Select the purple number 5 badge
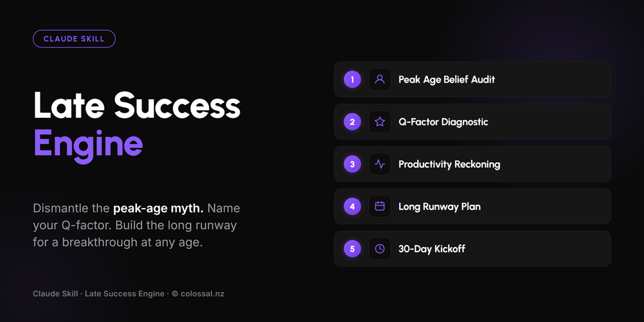644x322 pixels. (x=352, y=248)
